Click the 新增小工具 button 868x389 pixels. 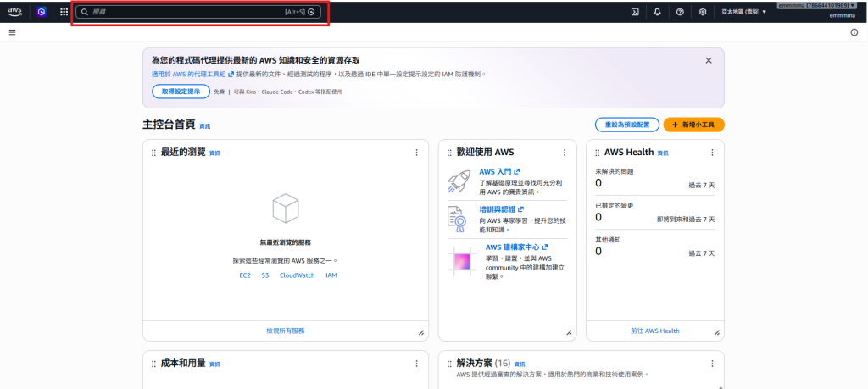pos(693,125)
